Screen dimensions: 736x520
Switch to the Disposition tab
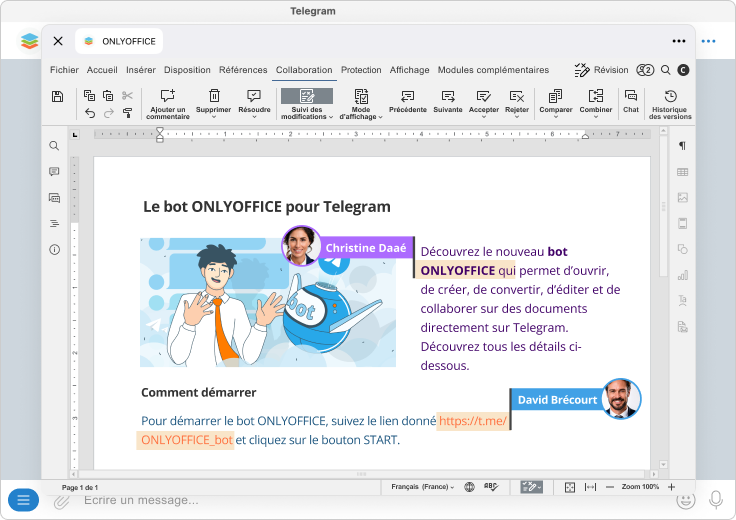[x=187, y=70]
